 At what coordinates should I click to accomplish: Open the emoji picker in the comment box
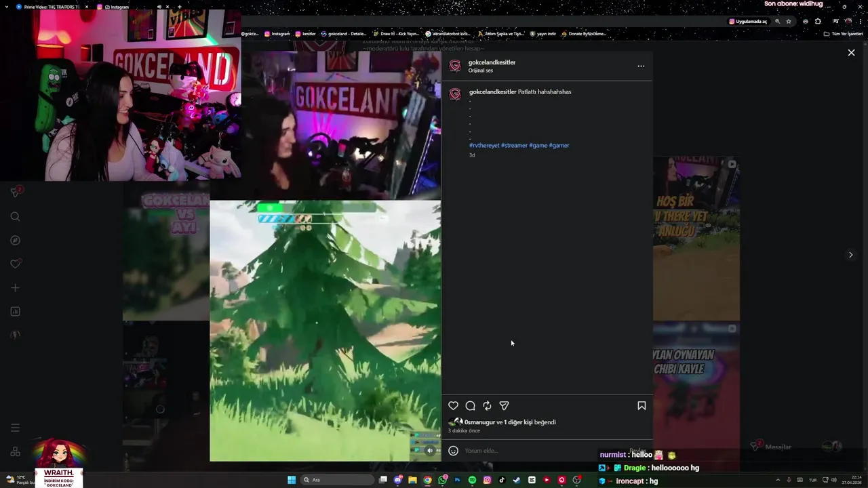[x=453, y=451]
